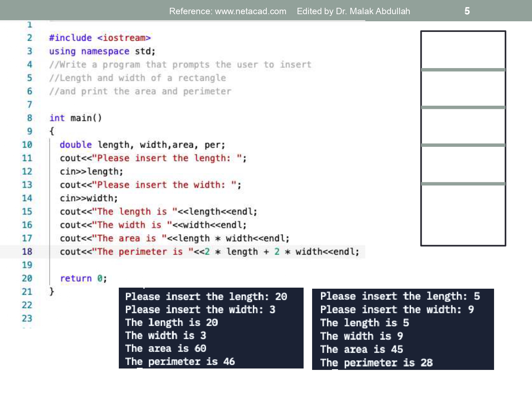Image resolution: width=532 pixels, height=399 pixels.
Task: Click the #include <iostream> line
Action: 100,38
